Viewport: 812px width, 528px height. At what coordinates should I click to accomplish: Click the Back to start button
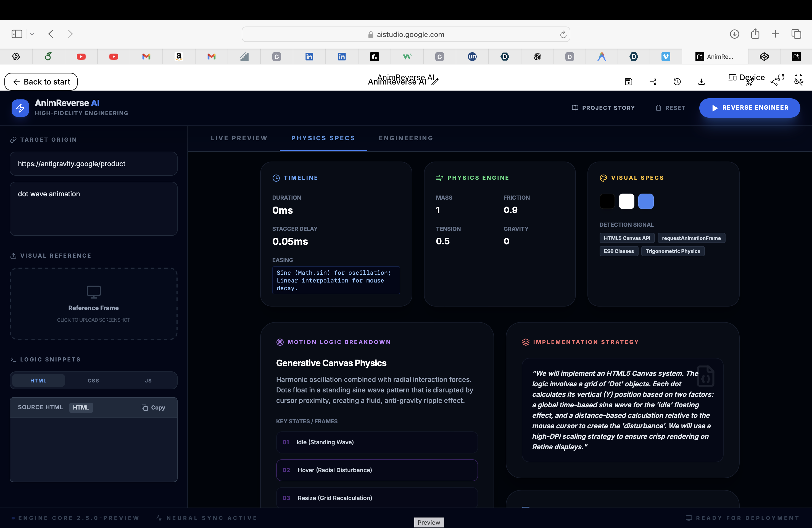point(41,82)
